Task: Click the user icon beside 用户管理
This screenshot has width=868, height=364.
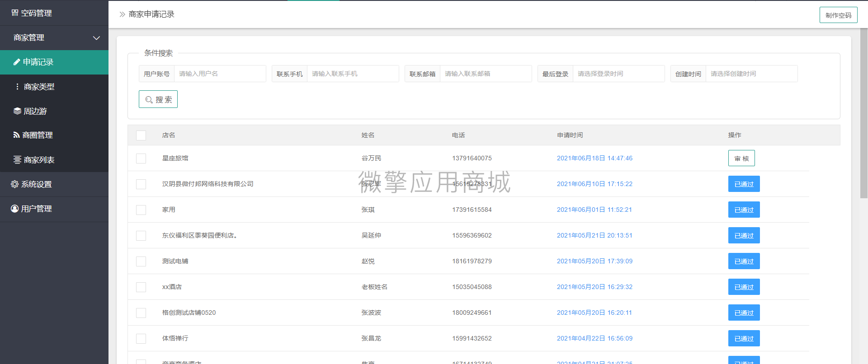Action: pos(14,208)
